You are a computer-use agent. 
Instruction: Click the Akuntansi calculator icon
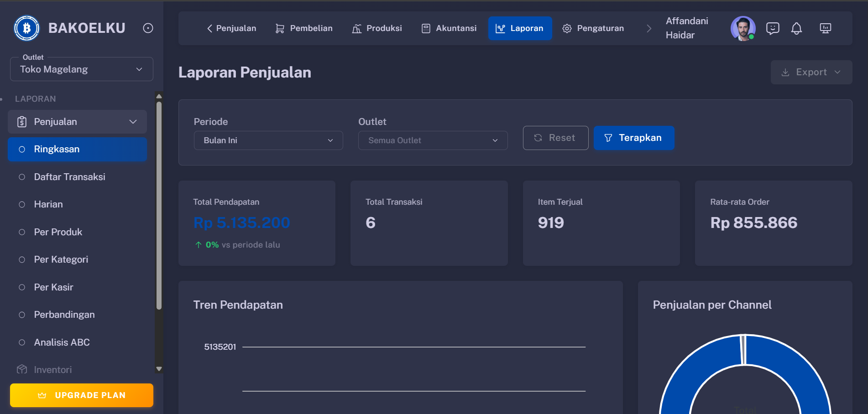pos(426,28)
